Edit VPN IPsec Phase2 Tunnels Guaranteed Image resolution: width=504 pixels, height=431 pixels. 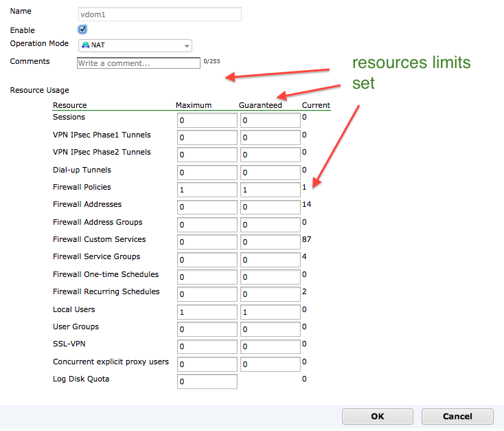point(271,155)
